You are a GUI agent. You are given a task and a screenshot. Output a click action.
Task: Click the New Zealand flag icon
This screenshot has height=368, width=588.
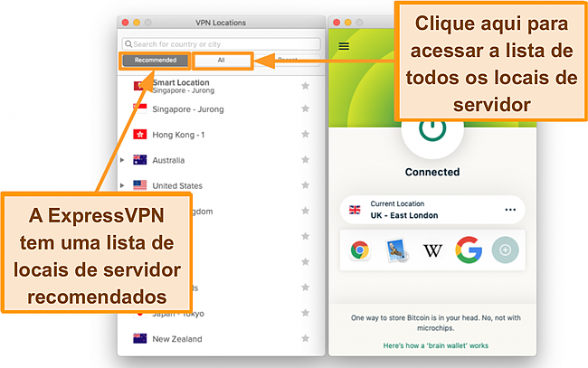point(140,338)
